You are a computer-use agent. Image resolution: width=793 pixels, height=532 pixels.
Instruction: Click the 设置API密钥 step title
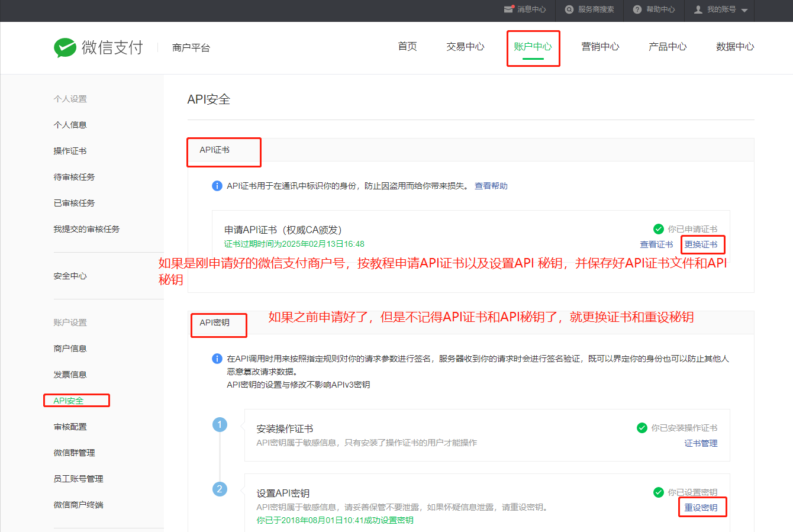pyautogui.click(x=283, y=493)
